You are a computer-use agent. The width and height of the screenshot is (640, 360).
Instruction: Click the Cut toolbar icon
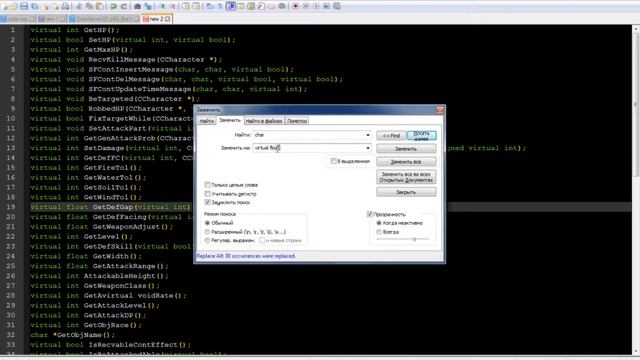click(78, 6)
